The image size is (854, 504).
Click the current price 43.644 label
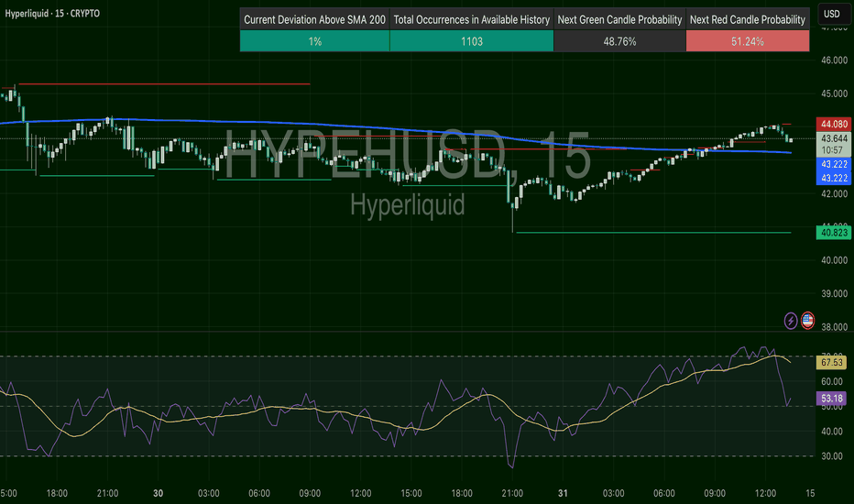(x=833, y=138)
